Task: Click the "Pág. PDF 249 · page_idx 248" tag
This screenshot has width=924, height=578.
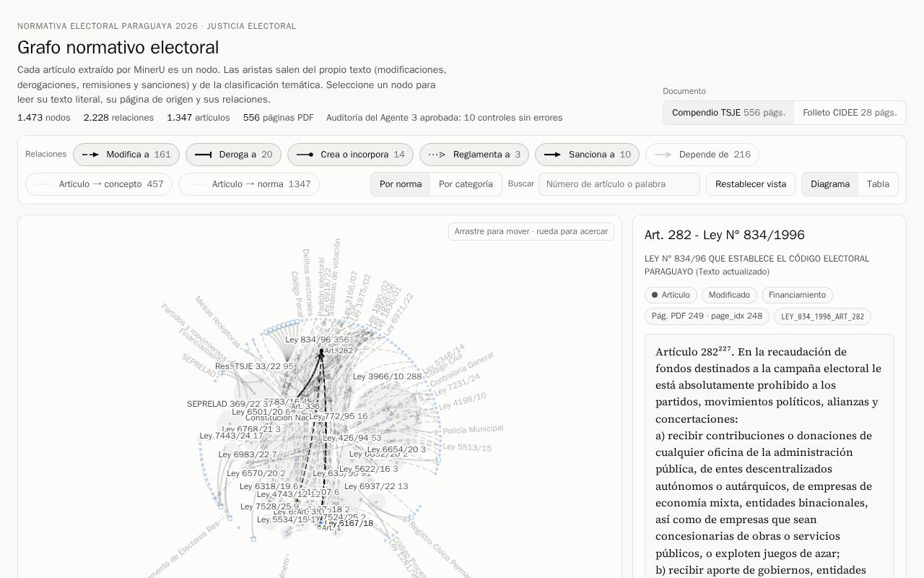Action: 707,316
